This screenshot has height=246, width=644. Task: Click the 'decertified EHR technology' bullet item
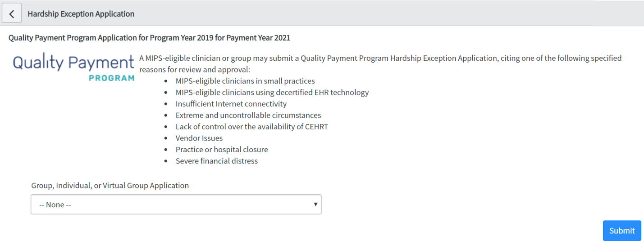pyautogui.click(x=272, y=92)
